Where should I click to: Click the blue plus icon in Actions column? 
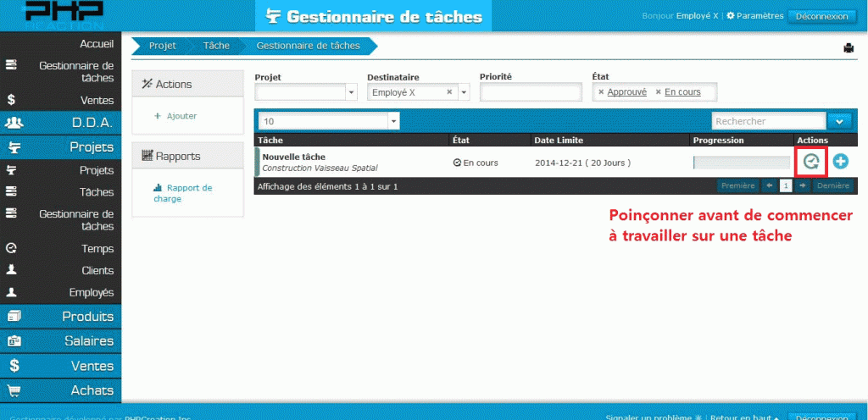pos(840,161)
